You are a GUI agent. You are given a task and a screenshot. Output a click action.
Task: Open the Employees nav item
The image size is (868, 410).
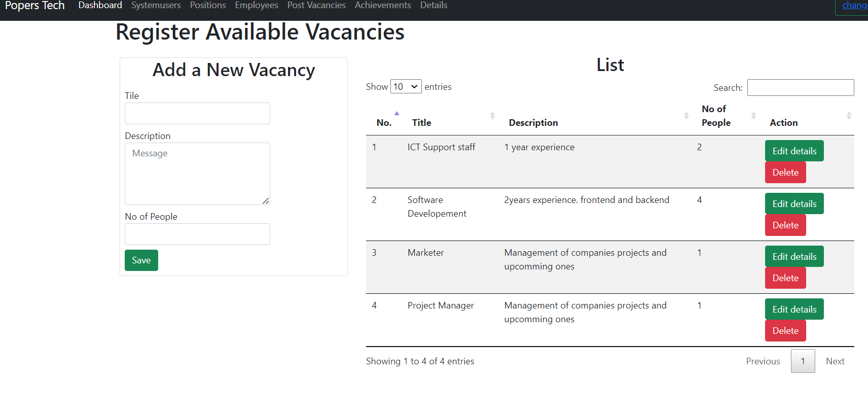coord(257,5)
